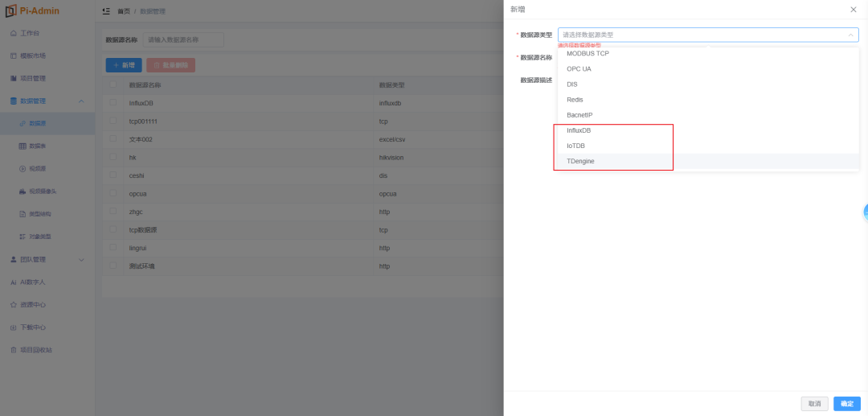Expand the 团队管理 menu chevron
Screen dimensions: 868x416
pyautogui.click(x=81, y=260)
